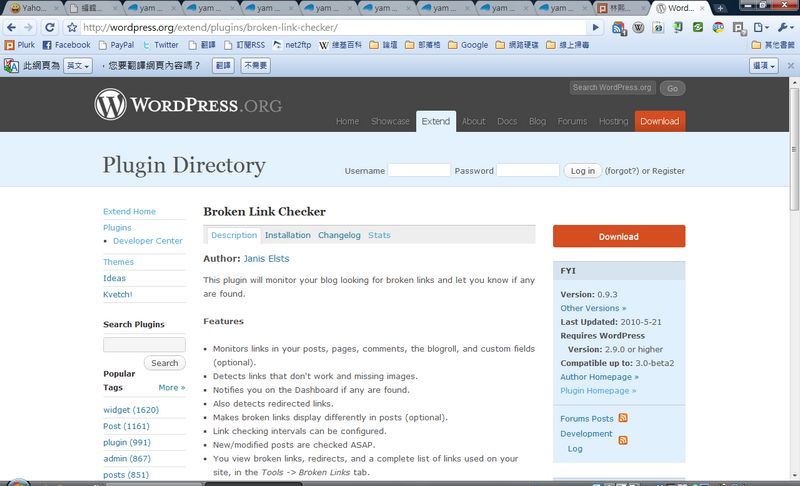
Task: Click the Search WordPress.org field
Action: point(612,88)
